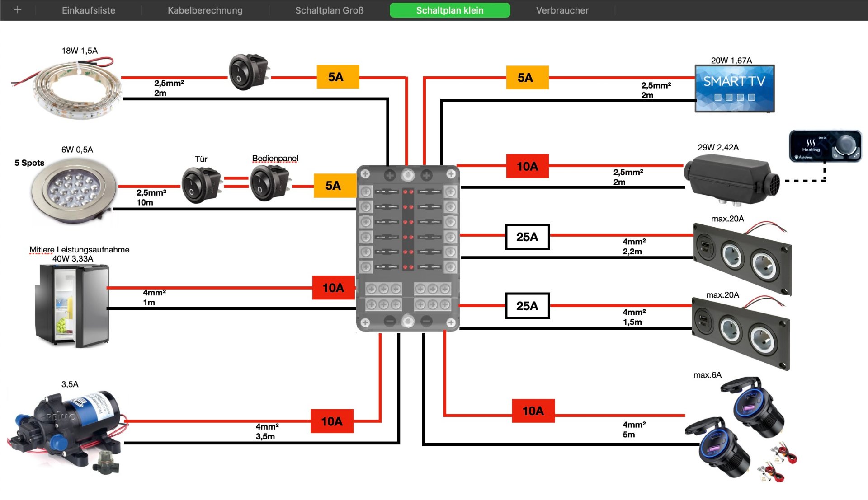Select the '3,5A' pump label
The width and height of the screenshot is (868, 500).
[x=70, y=384]
